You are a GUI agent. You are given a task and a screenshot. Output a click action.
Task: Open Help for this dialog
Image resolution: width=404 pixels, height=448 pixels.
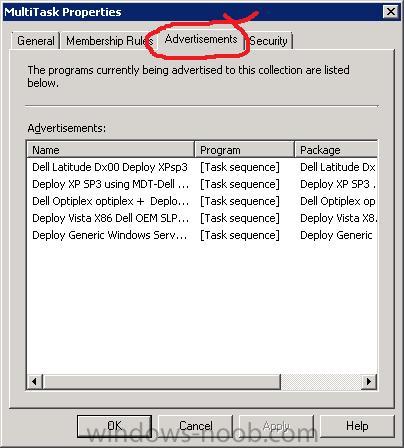[357, 426]
